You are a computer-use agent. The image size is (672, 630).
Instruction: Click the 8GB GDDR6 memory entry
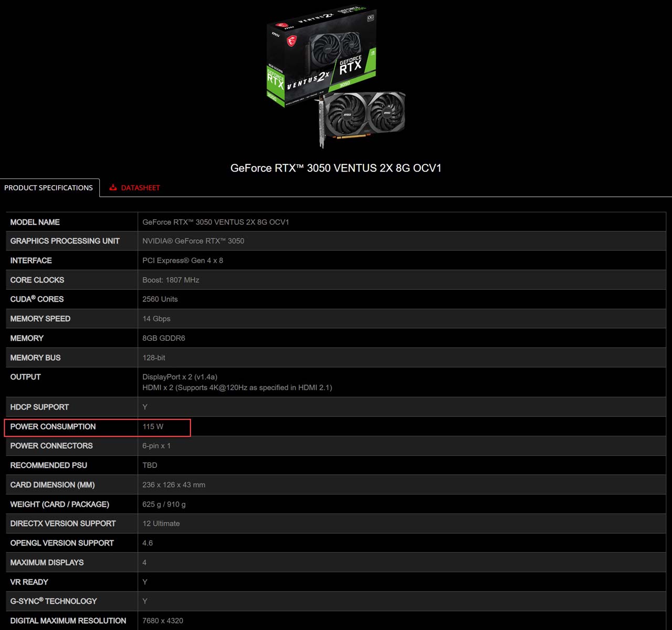[x=163, y=338]
